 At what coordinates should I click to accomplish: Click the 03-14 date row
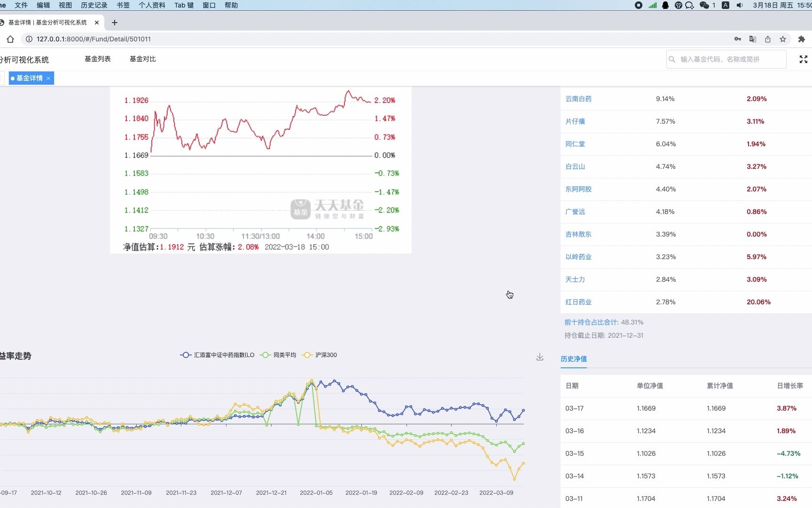click(686, 476)
